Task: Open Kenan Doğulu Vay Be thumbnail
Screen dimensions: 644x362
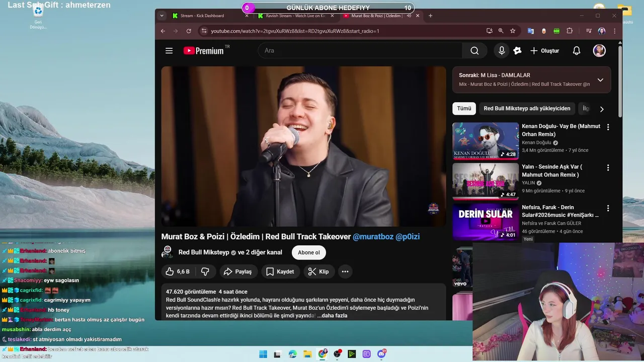Action: [x=486, y=141]
